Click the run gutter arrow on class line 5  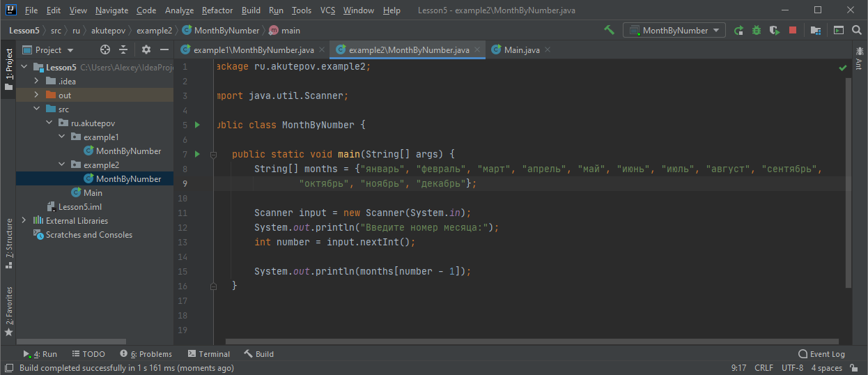pyautogui.click(x=197, y=125)
